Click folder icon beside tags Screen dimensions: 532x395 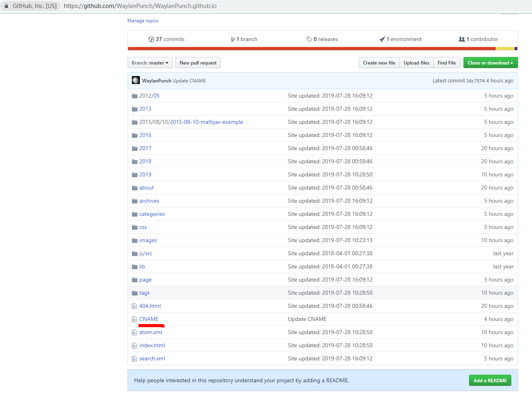pyautogui.click(x=135, y=293)
